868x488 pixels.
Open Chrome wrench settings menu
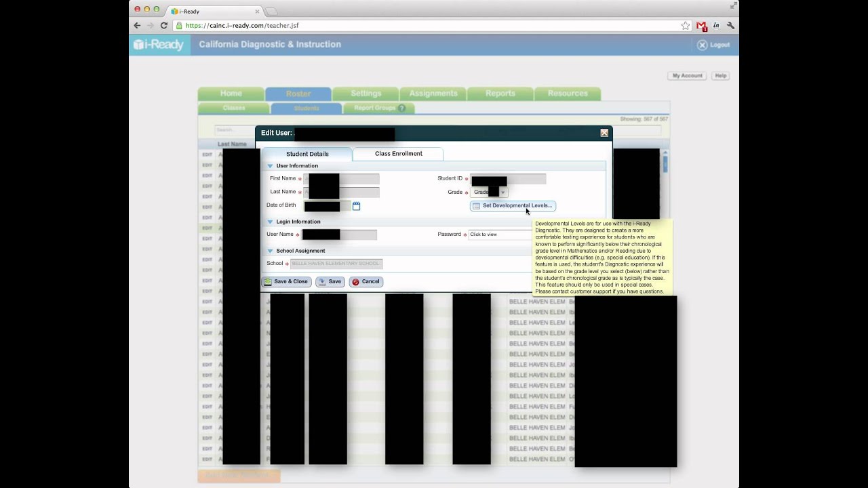(x=730, y=26)
